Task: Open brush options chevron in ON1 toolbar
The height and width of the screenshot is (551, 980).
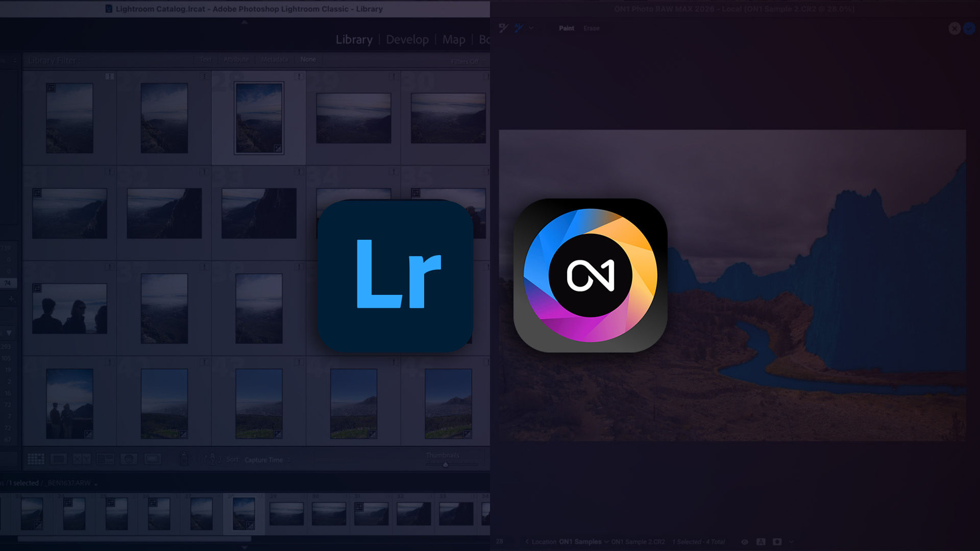Action: (x=531, y=28)
